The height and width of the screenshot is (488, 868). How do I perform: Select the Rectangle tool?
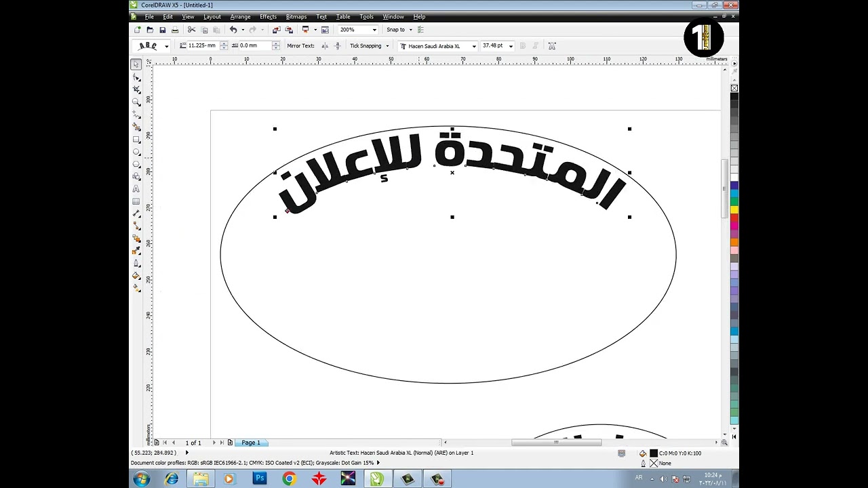(136, 139)
